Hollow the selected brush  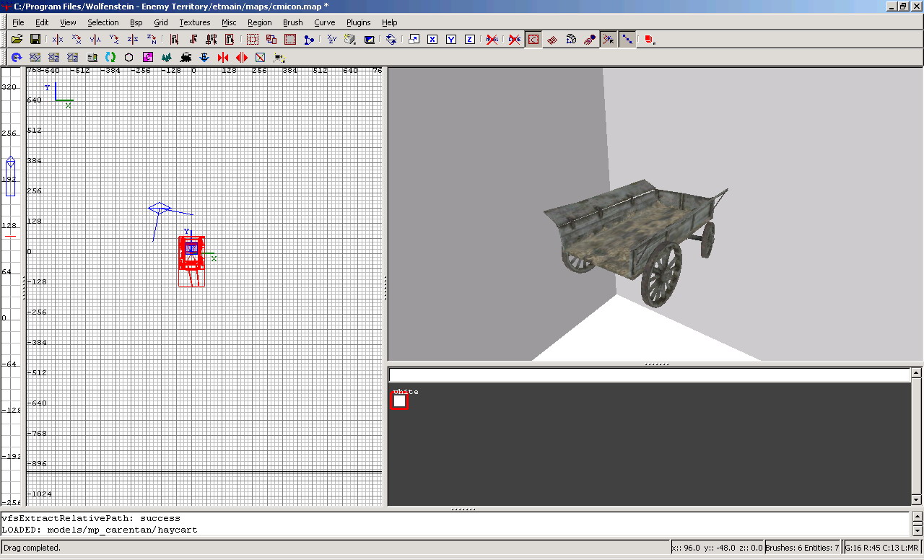tap(290, 39)
